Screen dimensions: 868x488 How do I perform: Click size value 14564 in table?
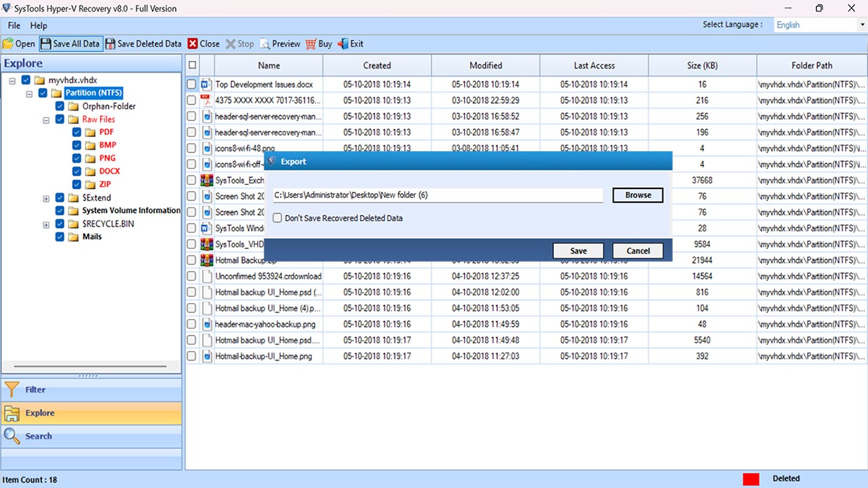(x=702, y=277)
